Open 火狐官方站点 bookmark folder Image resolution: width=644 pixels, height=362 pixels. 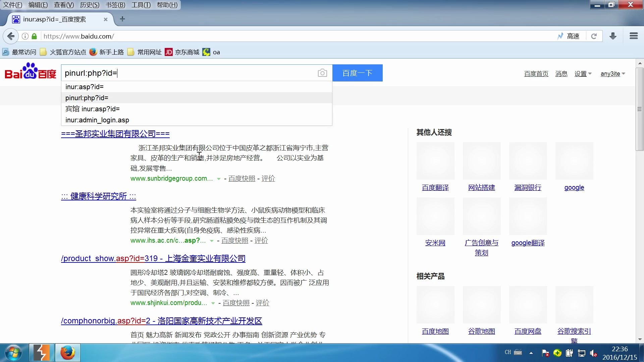pos(63,52)
